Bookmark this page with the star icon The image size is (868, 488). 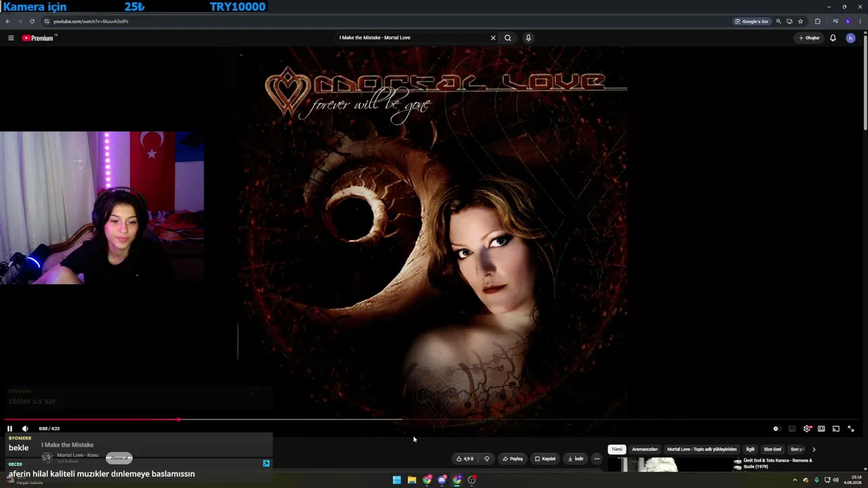click(x=800, y=21)
